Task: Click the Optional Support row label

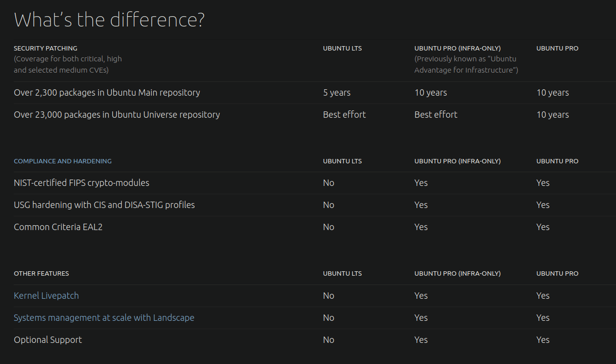Action: (48, 340)
